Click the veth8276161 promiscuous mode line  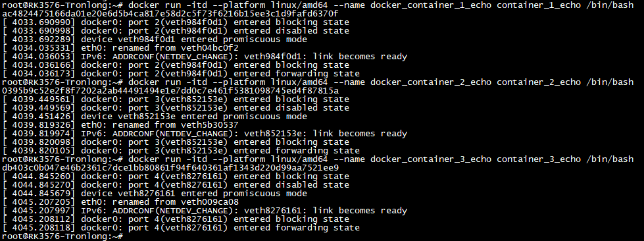coord(155,194)
